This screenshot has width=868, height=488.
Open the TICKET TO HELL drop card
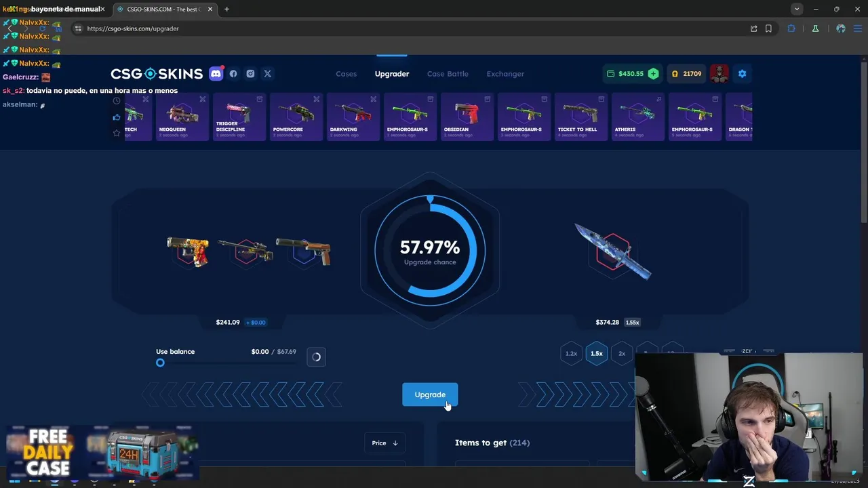(581, 117)
